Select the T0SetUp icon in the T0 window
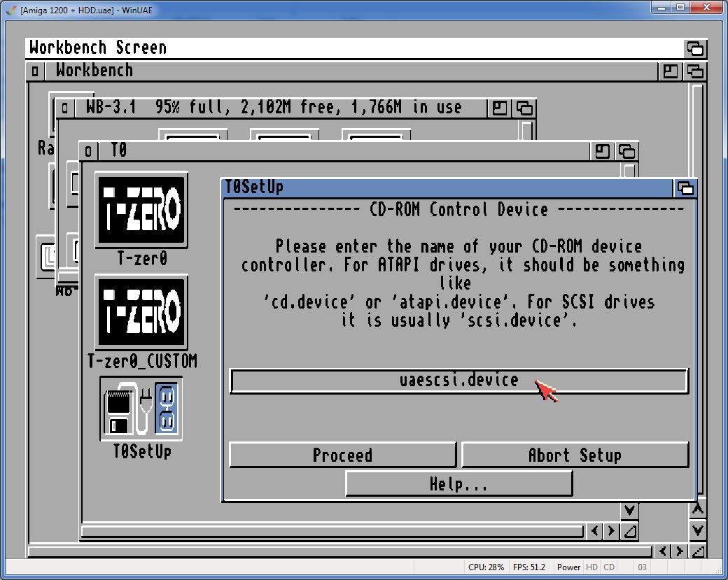Screen dimensions: 728x580 (141, 409)
